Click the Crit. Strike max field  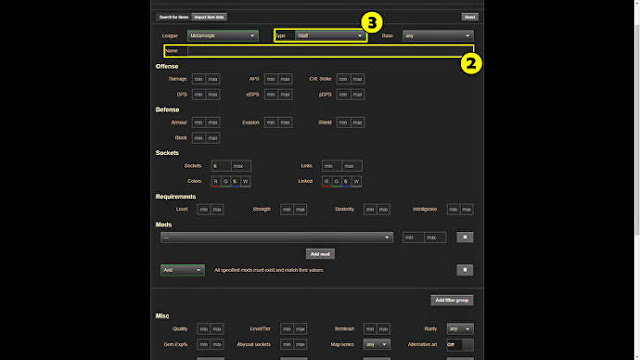[x=358, y=79]
